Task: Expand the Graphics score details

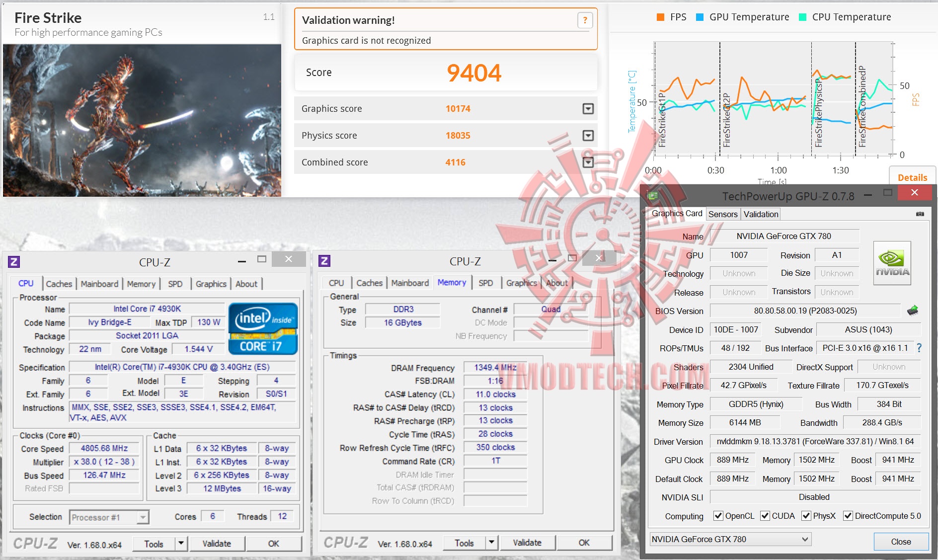Action: click(588, 109)
